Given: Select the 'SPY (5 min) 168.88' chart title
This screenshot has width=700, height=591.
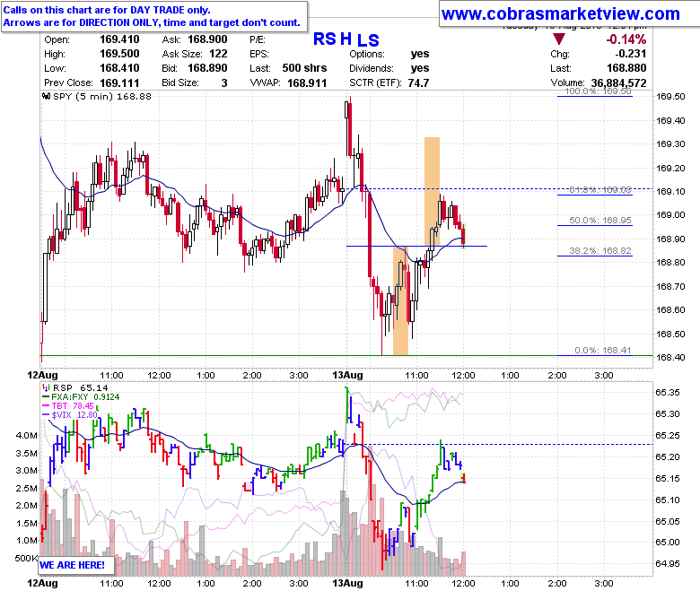Looking at the screenshot, I should point(102,96).
